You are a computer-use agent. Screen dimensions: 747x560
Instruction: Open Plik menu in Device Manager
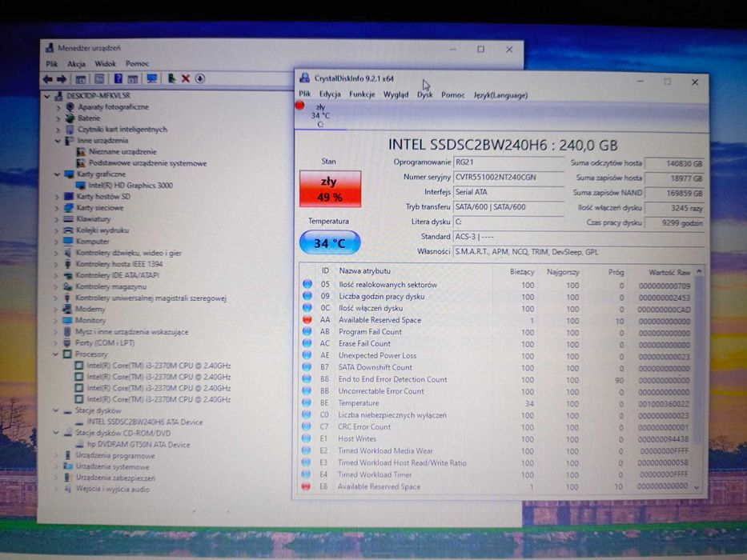(51, 64)
